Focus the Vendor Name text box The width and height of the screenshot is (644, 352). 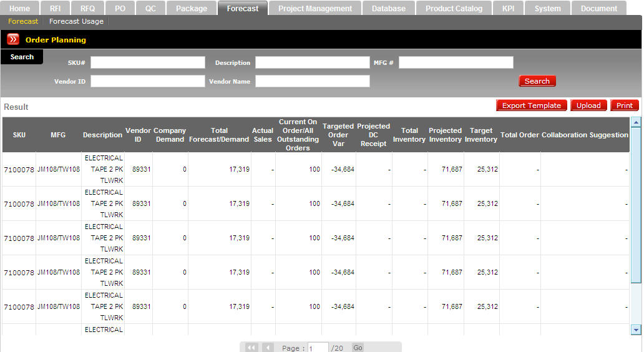click(312, 81)
